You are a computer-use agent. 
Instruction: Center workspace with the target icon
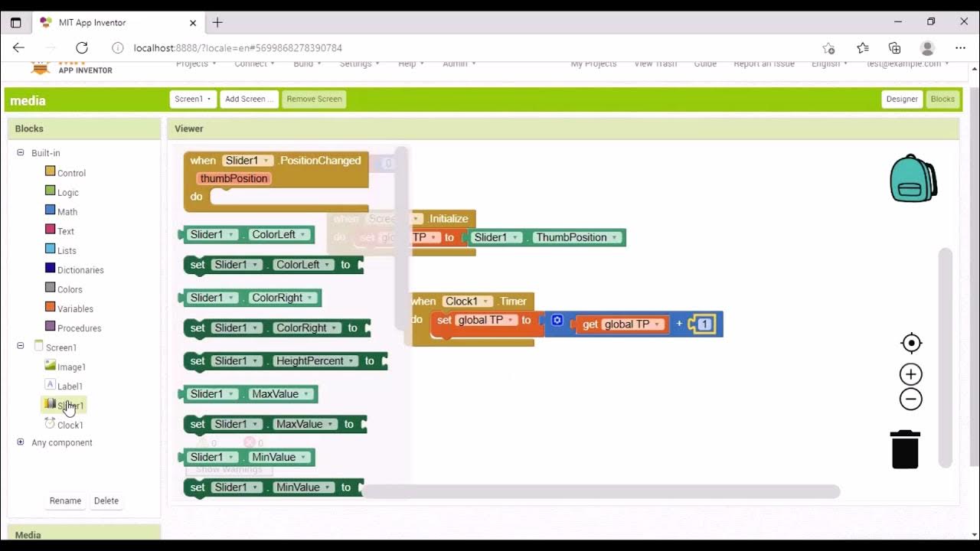click(911, 343)
